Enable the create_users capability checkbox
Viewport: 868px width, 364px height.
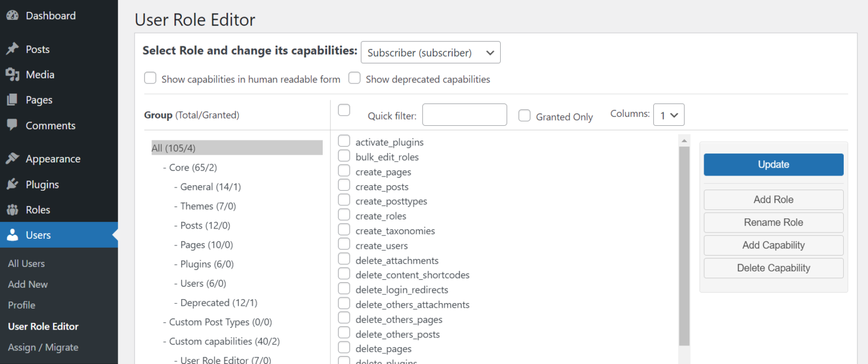tap(344, 244)
